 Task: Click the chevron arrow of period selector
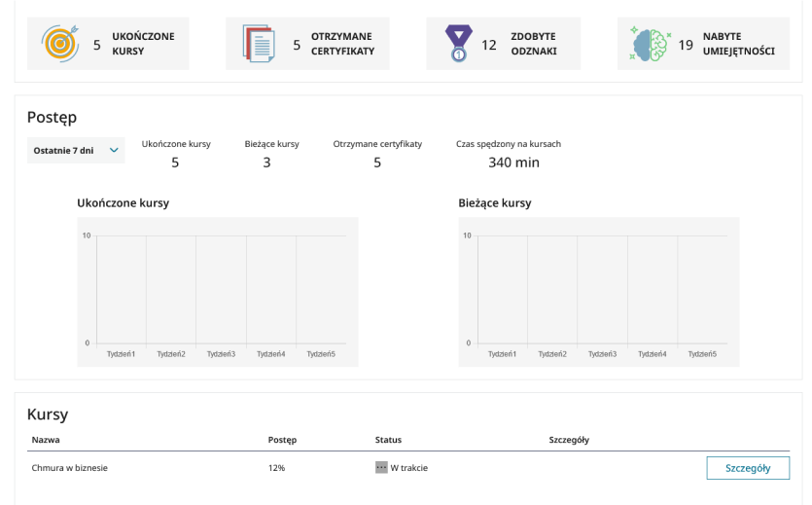coord(114,151)
